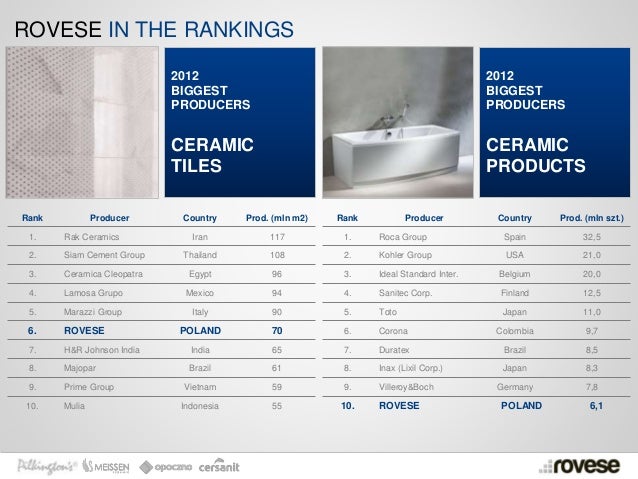
Task: Select 'Inax (Lixil Corp.)' producer cell
Action: [411, 368]
